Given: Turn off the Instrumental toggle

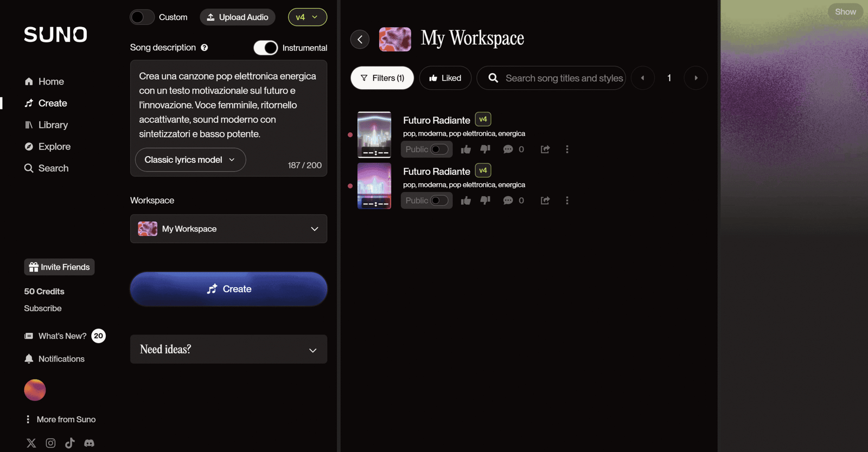Looking at the screenshot, I should [266, 48].
